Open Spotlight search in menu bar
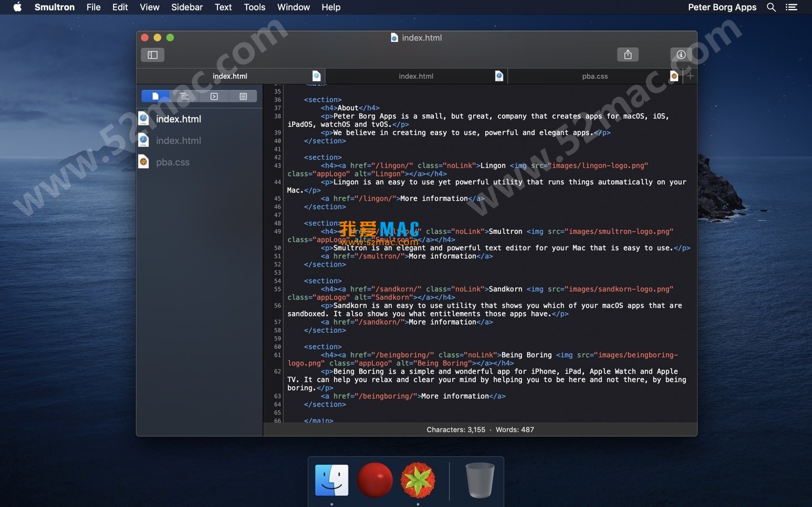 coord(771,7)
